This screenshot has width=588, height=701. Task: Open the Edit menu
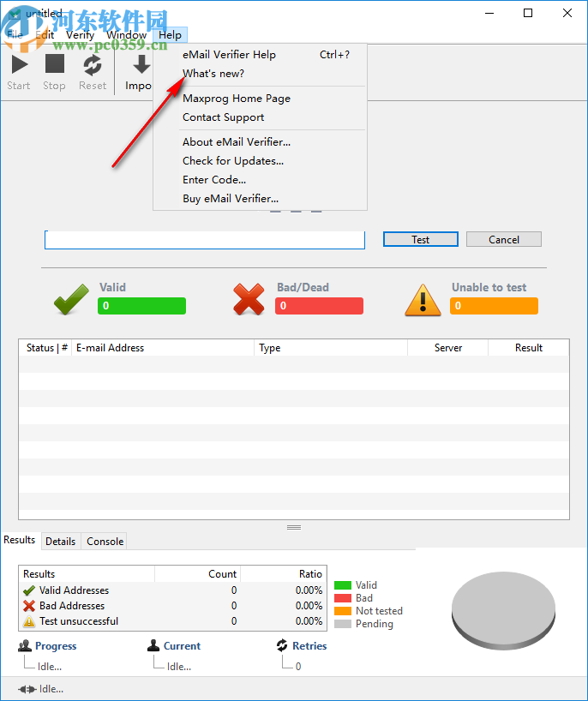[x=45, y=35]
